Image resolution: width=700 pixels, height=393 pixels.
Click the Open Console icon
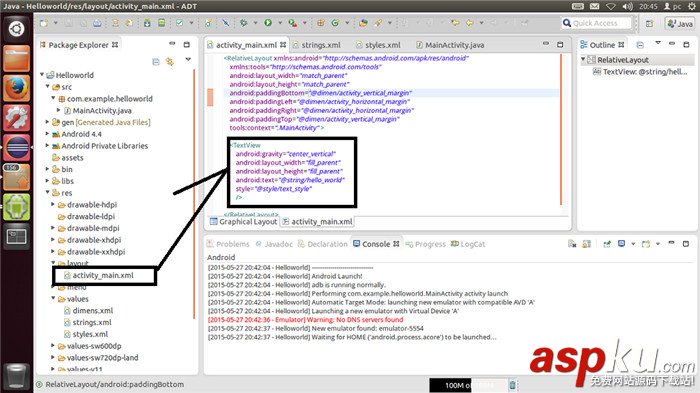[x=646, y=244]
